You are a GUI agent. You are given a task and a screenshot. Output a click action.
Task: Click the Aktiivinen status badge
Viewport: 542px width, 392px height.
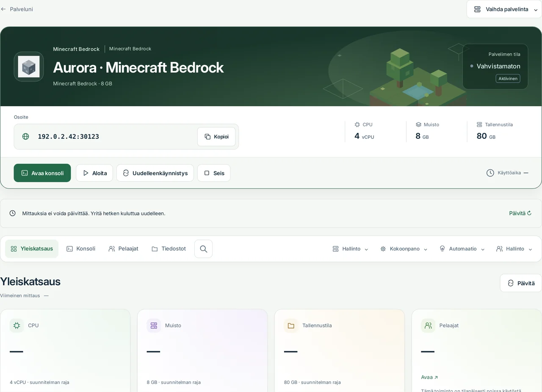(508, 78)
